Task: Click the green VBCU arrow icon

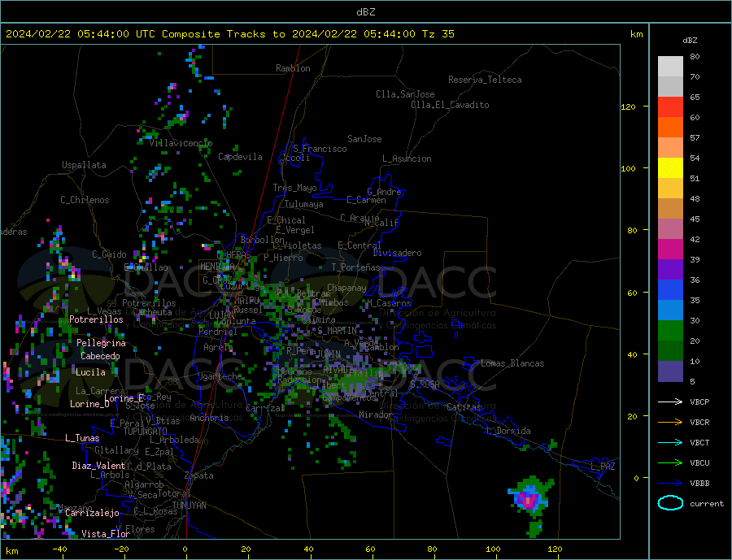Action: (670, 463)
